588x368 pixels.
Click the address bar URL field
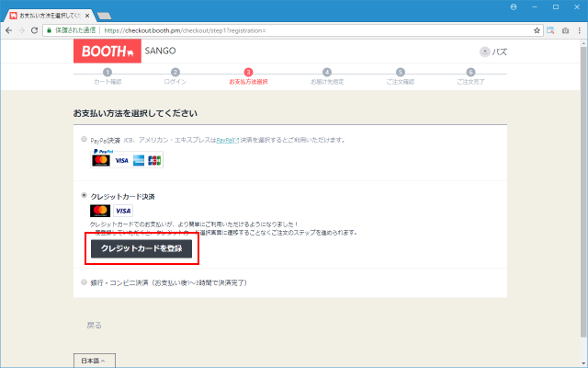tap(292, 30)
